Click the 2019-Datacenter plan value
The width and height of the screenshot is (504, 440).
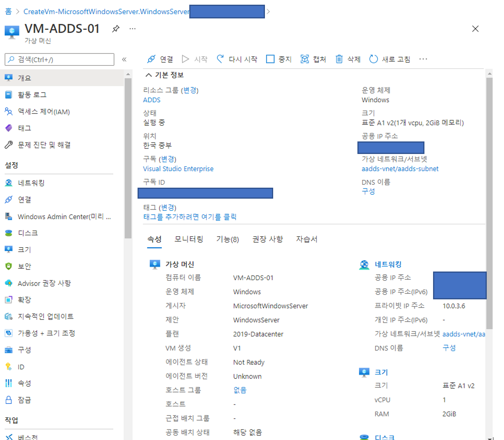click(258, 334)
